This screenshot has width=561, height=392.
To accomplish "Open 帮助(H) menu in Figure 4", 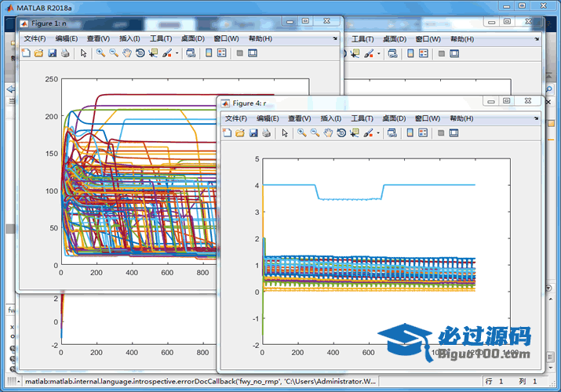I will [461, 118].
